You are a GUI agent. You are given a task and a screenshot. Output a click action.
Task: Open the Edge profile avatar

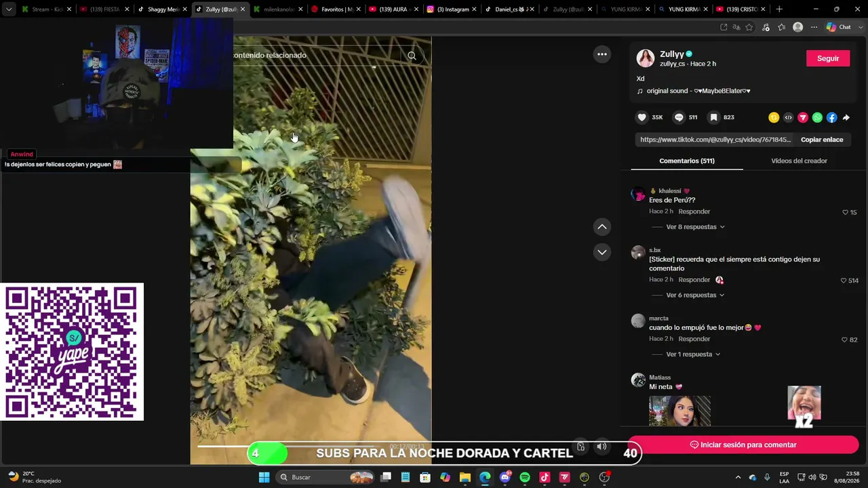coord(798,27)
